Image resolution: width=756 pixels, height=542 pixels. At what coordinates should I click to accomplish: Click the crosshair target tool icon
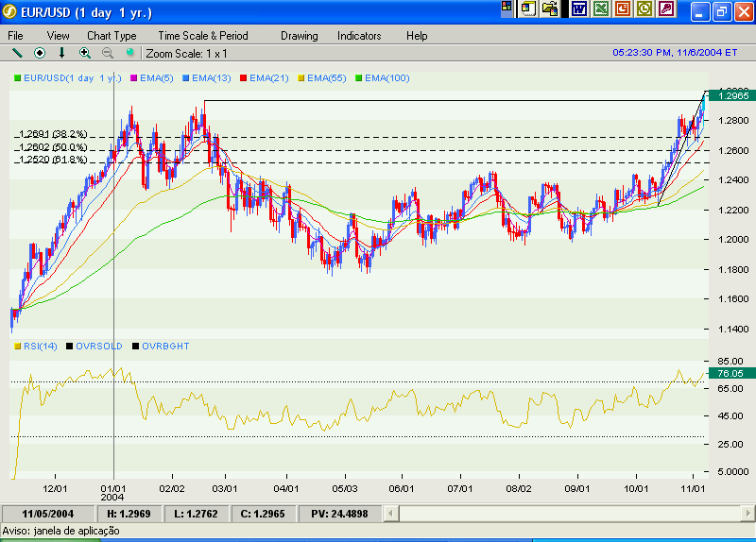coord(40,53)
